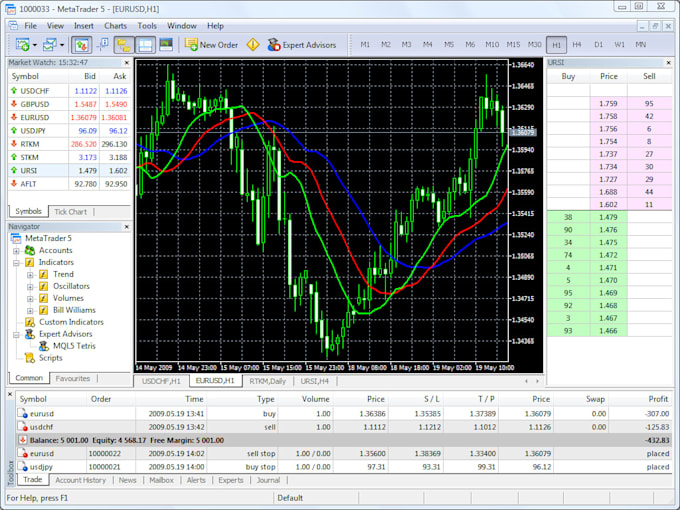Select the H4 timeframe
680x510 pixels.
[x=577, y=45]
